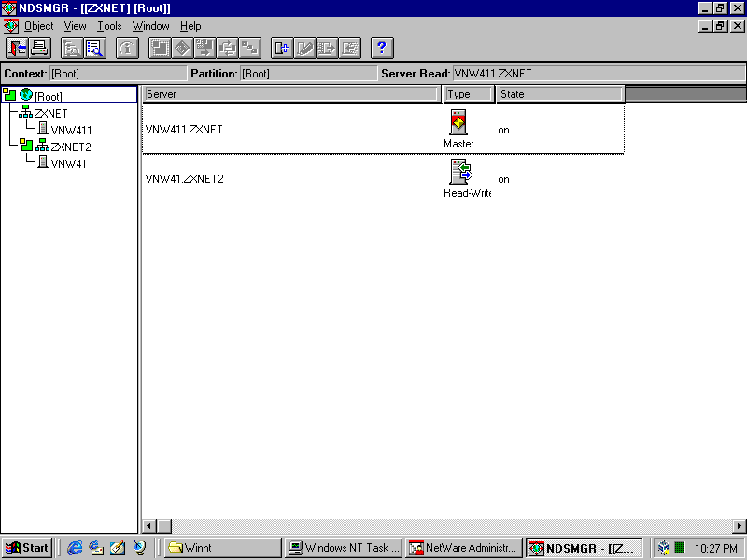Click the Master type label
The height and width of the screenshot is (560, 747).
pos(458,144)
